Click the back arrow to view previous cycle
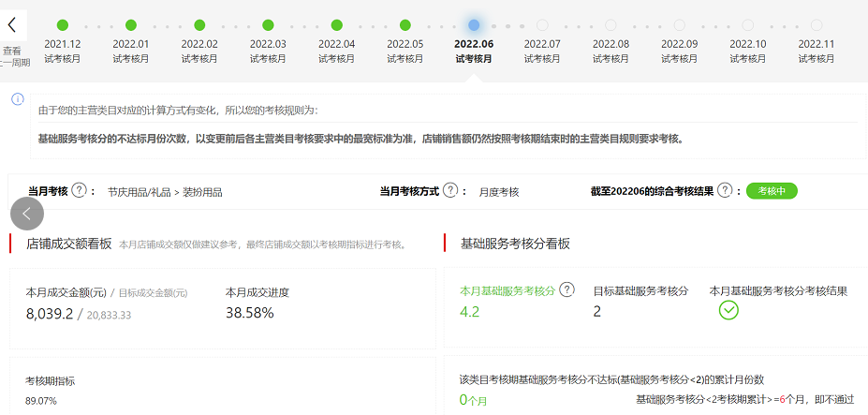This screenshot has width=868, height=415. (12, 25)
